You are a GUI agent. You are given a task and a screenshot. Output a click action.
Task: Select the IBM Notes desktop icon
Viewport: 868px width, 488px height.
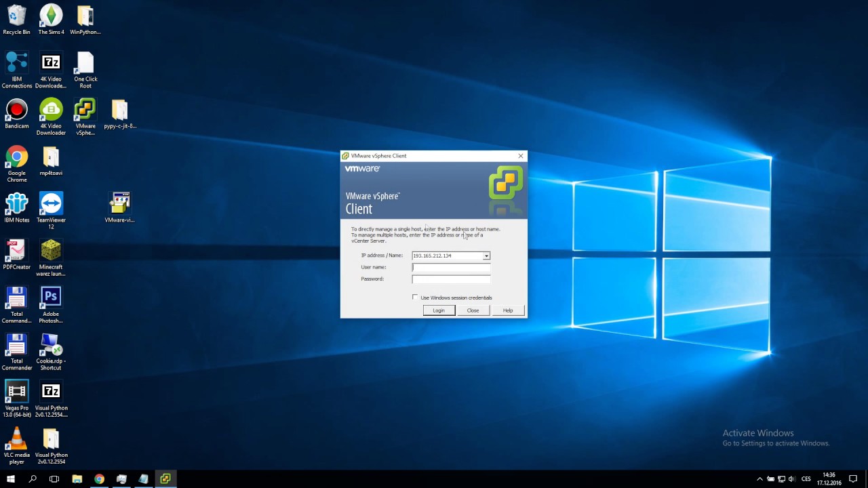point(16,207)
